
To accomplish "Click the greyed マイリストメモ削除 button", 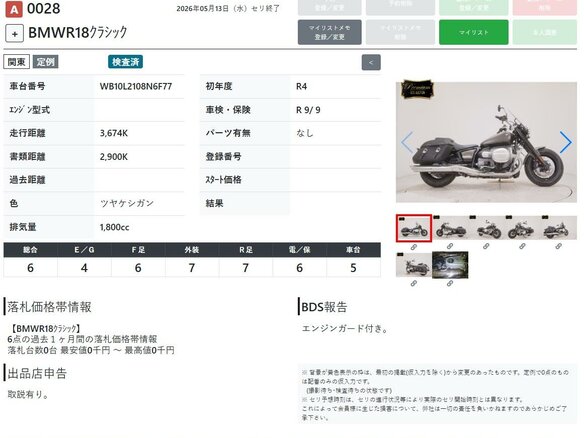I will 400,32.
